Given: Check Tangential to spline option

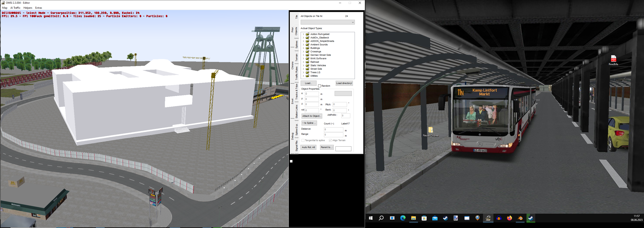Looking at the screenshot, I should click(303, 140).
